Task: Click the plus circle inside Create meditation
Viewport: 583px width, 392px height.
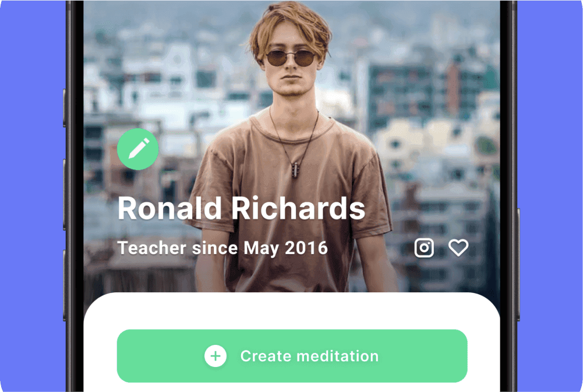Action: pos(215,356)
